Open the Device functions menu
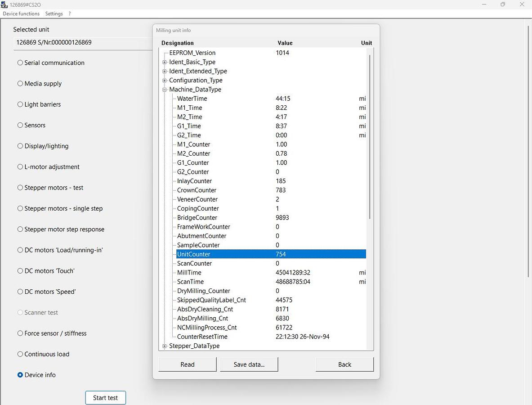This screenshot has height=405, width=532. pyautogui.click(x=21, y=13)
